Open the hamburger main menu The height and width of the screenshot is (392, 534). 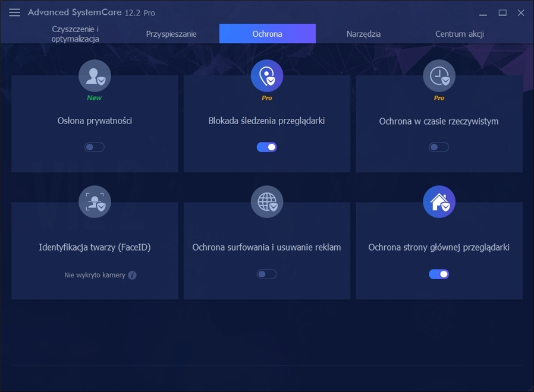pyautogui.click(x=15, y=12)
